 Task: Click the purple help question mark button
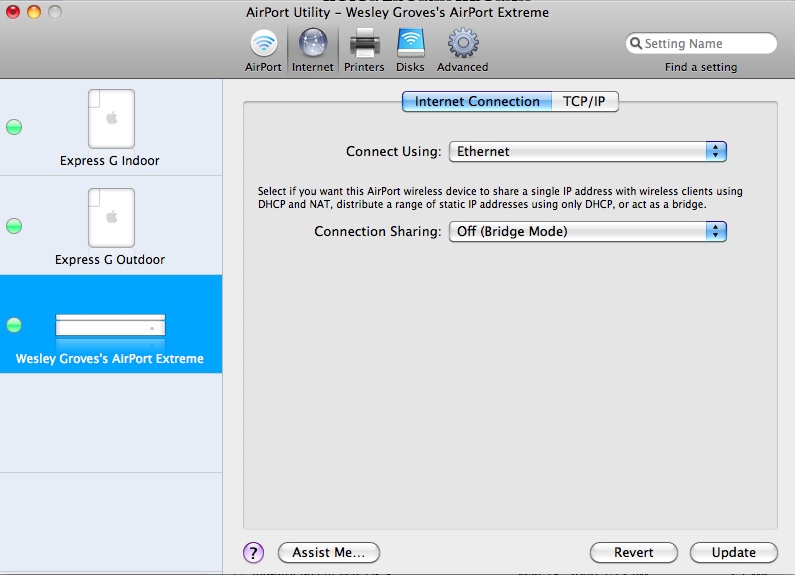(x=254, y=552)
